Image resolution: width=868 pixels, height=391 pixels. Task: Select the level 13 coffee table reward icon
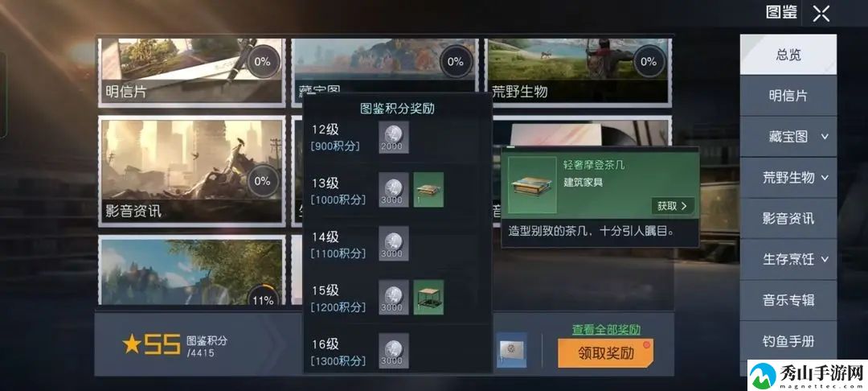coord(428,190)
